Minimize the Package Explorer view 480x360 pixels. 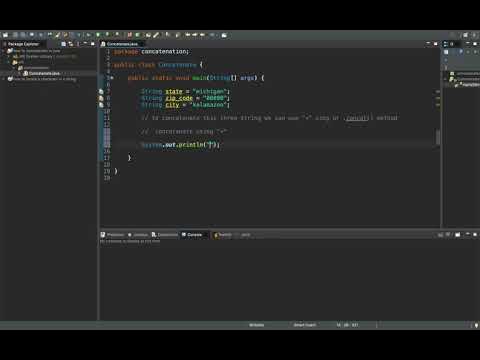click(x=86, y=44)
